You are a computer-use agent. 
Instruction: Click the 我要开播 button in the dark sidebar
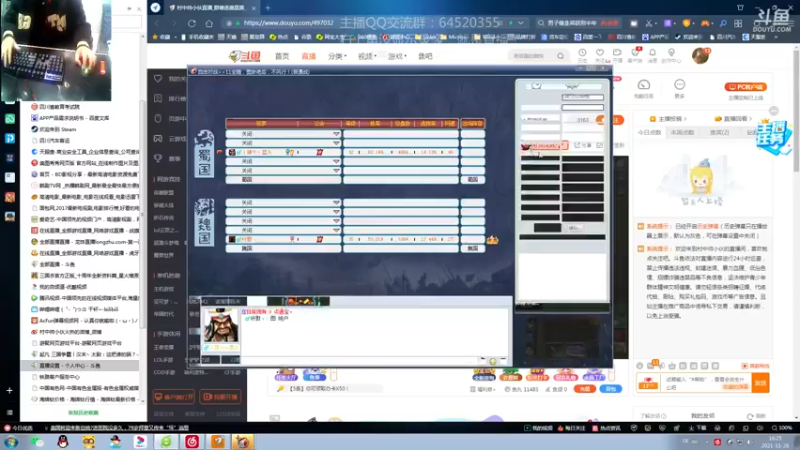(x=220, y=396)
